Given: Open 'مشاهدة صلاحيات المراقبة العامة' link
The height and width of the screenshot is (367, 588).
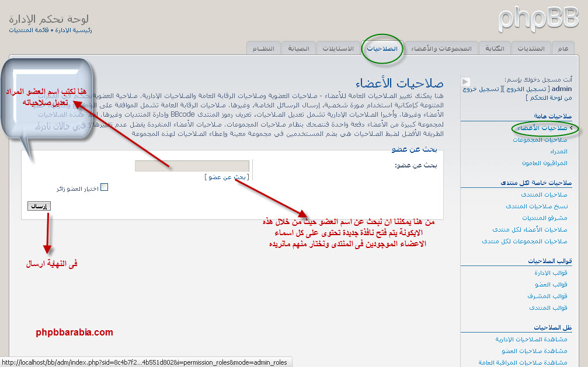Looking at the screenshot, I should (x=523, y=362).
